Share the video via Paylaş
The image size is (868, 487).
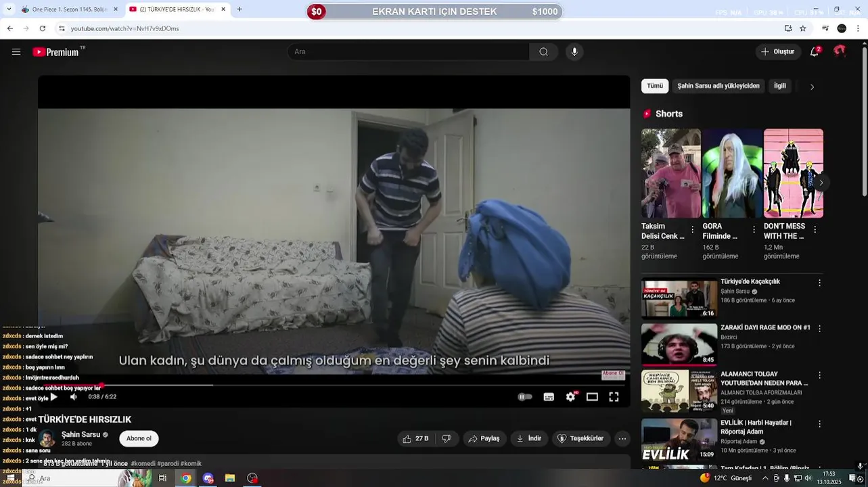pyautogui.click(x=484, y=438)
